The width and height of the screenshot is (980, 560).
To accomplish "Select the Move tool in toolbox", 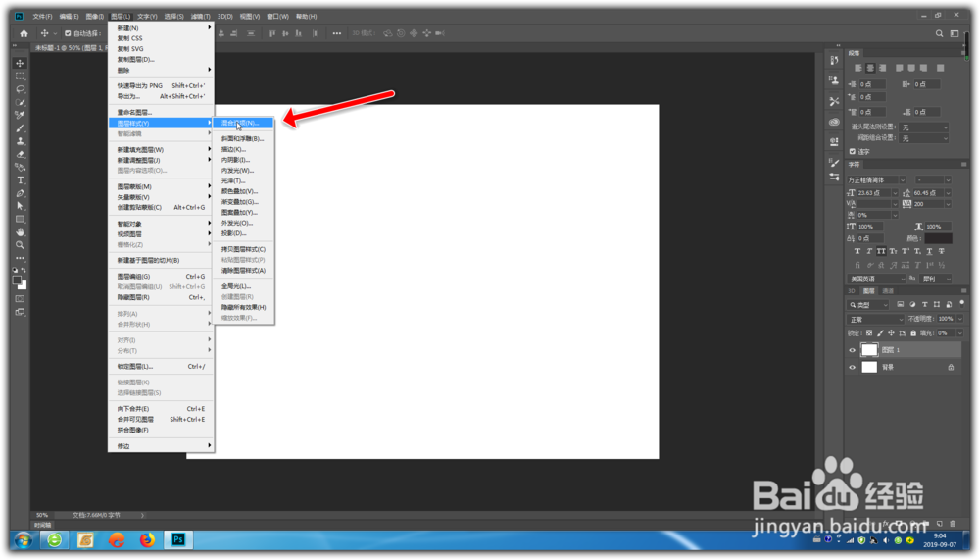I will point(20,63).
